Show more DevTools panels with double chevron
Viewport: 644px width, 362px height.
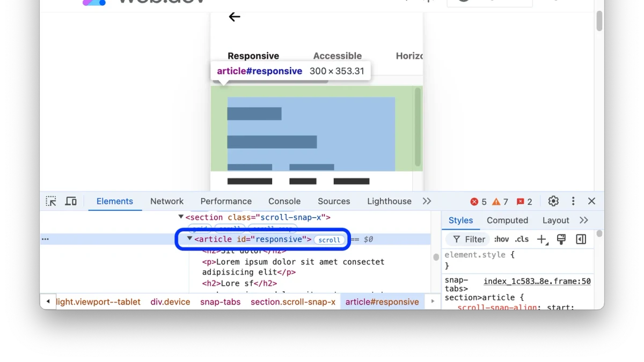click(x=427, y=201)
